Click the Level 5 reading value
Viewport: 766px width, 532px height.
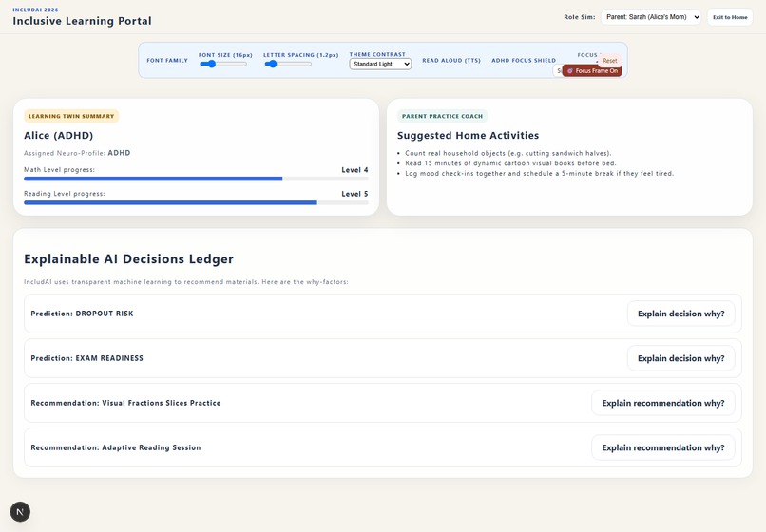point(354,194)
